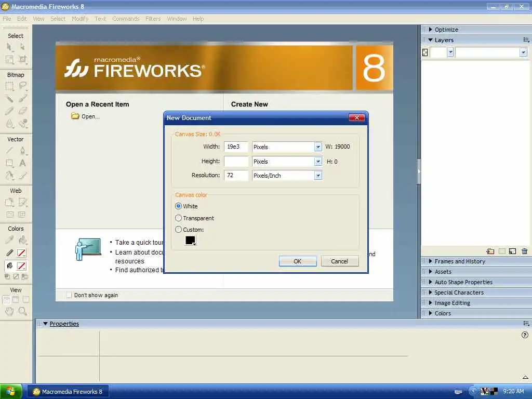Screen dimensions: 532x399
Task: Expand Auto Shape Properties panel
Action: click(x=431, y=282)
